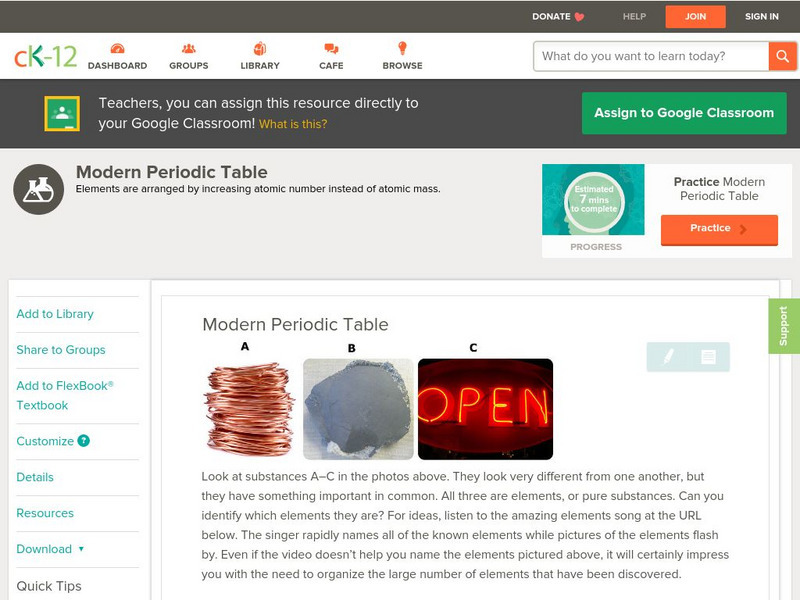Click 'Practice Modern Periodic Table' title
Image resolution: width=800 pixels, height=600 pixels.
click(x=719, y=189)
